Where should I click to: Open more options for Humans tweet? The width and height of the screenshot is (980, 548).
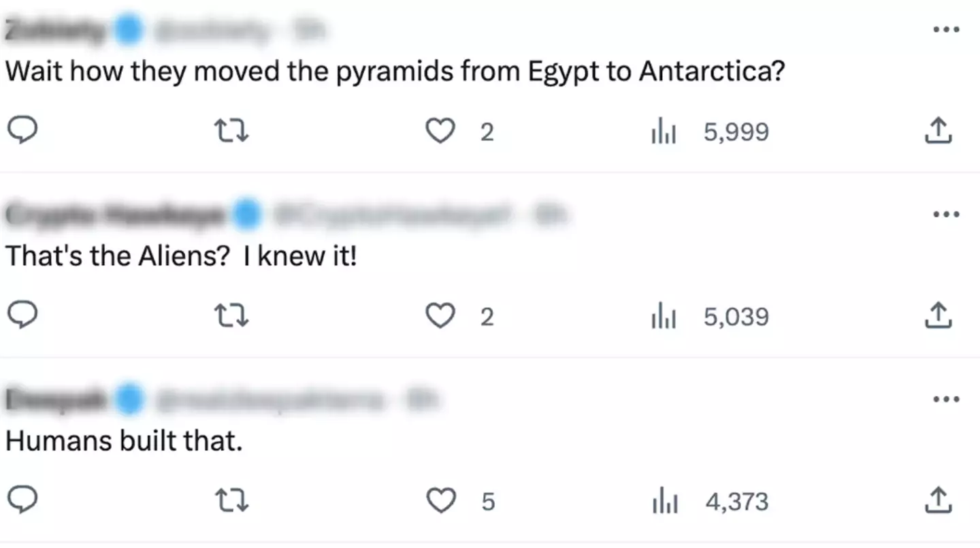point(946,400)
